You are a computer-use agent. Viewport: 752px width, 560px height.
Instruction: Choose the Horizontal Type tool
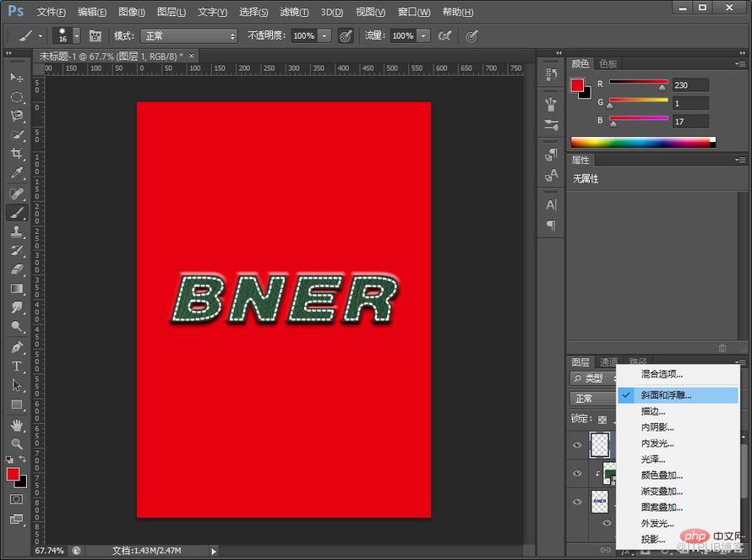(x=17, y=367)
